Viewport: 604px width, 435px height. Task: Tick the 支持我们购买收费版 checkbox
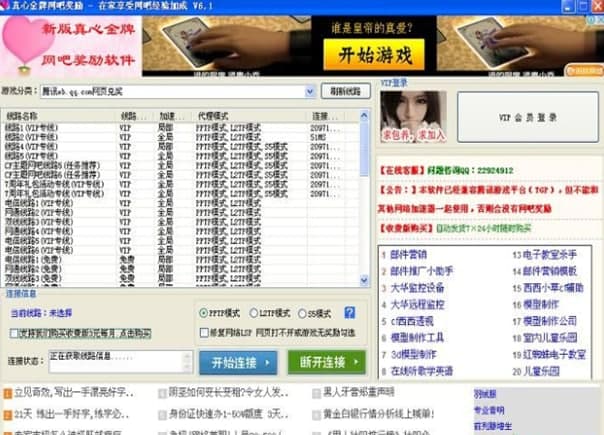[14, 333]
